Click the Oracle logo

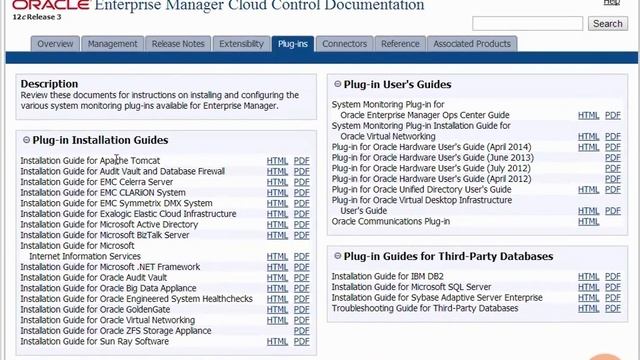[x=51, y=5]
